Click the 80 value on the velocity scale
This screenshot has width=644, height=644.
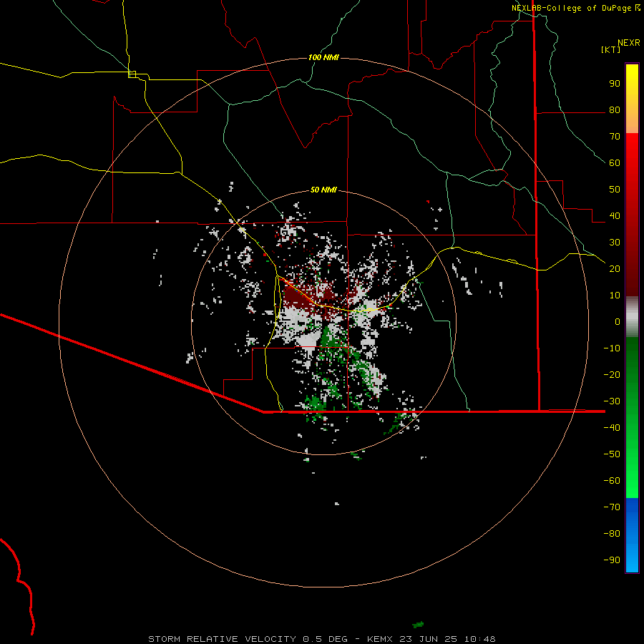click(615, 110)
